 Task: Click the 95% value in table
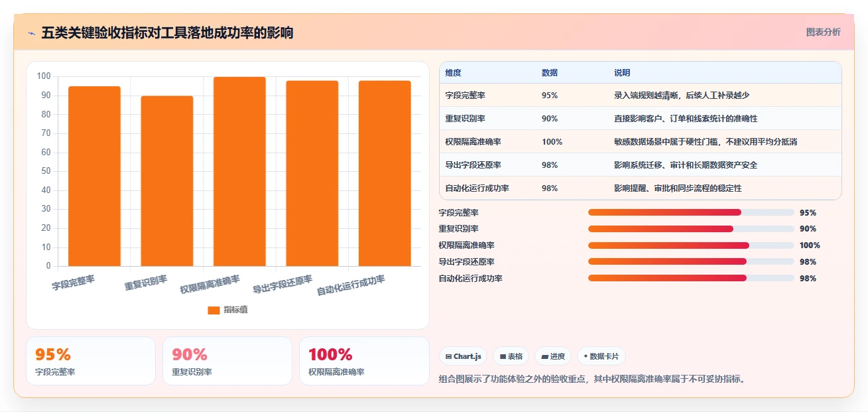click(x=550, y=96)
